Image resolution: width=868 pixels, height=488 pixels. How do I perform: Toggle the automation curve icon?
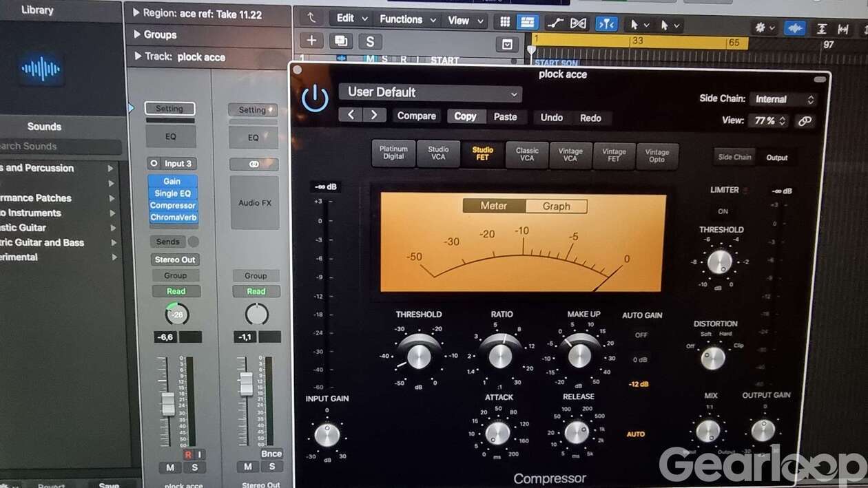click(555, 23)
